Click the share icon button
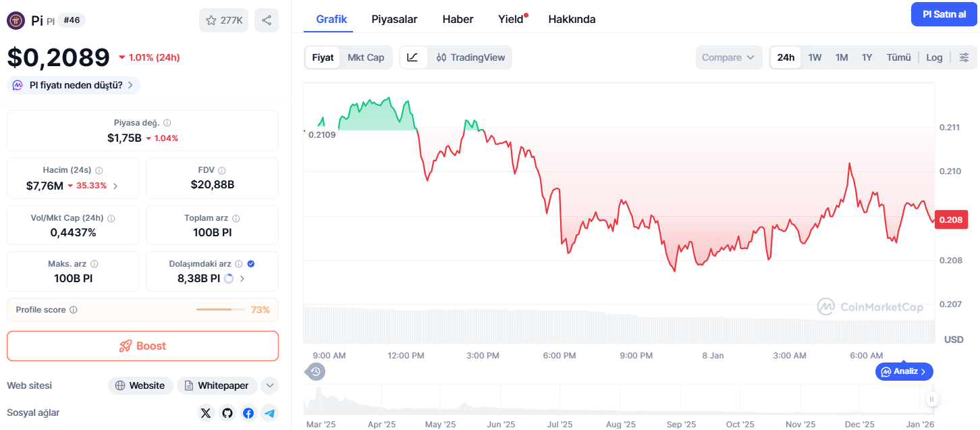980x430 pixels. click(x=267, y=20)
